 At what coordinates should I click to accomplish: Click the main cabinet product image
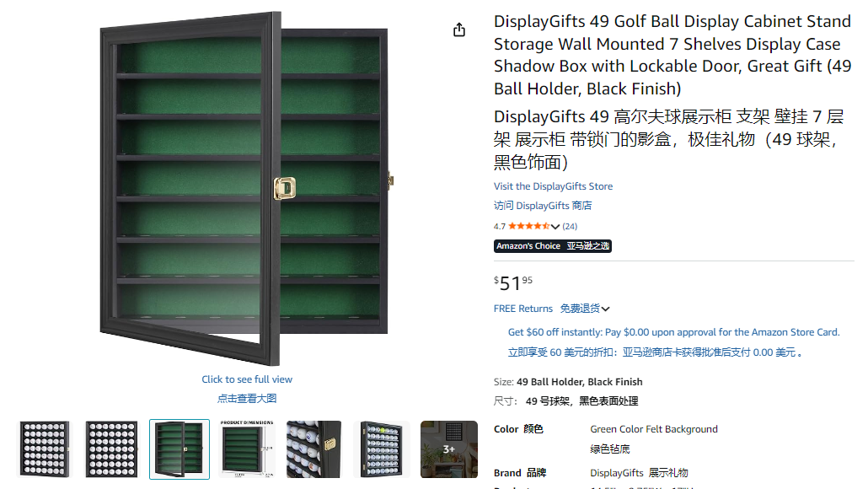[244, 188]
